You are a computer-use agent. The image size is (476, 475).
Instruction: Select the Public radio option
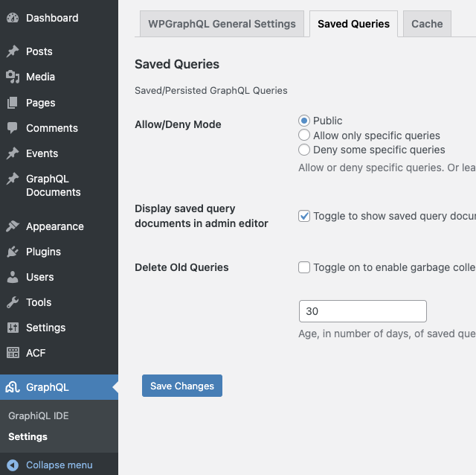304,121
